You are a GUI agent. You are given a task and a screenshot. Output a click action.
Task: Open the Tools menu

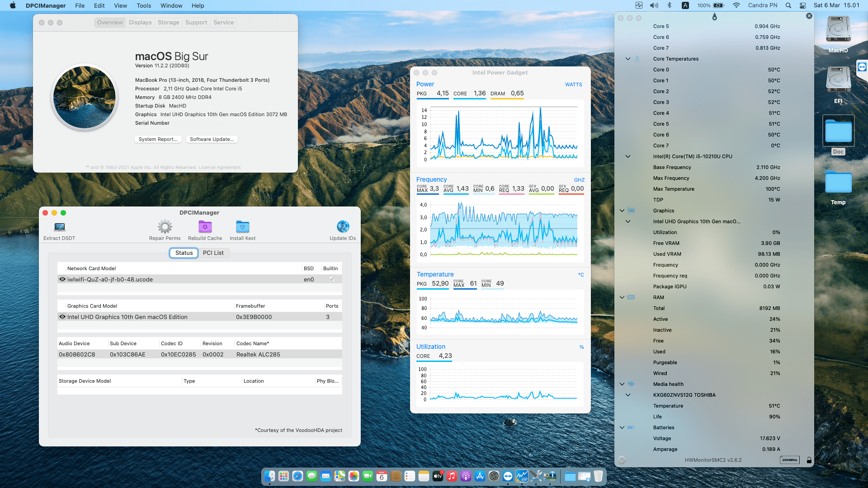coord(144,5)
